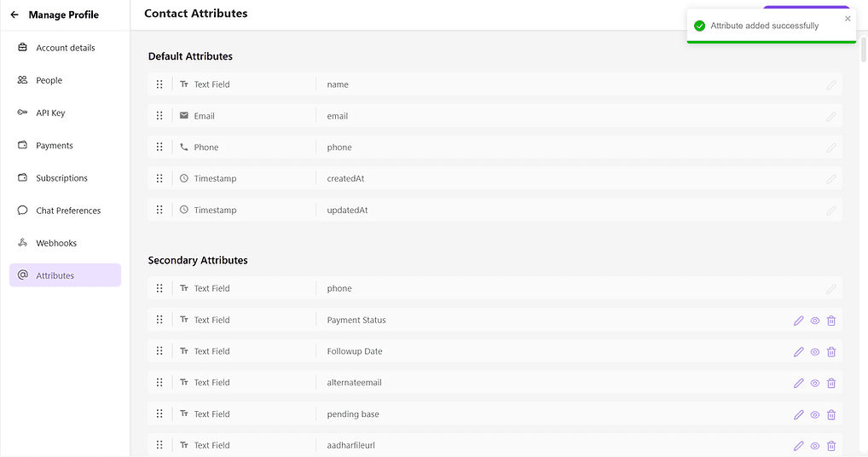Toggle visibility of Payment Status attribute

point(815,321)
